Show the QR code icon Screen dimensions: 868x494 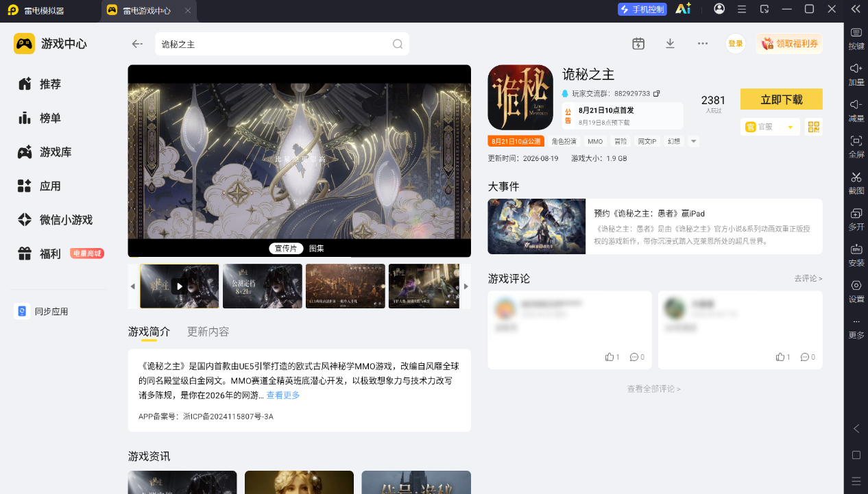pyautogui.click(x=814, y=127)
